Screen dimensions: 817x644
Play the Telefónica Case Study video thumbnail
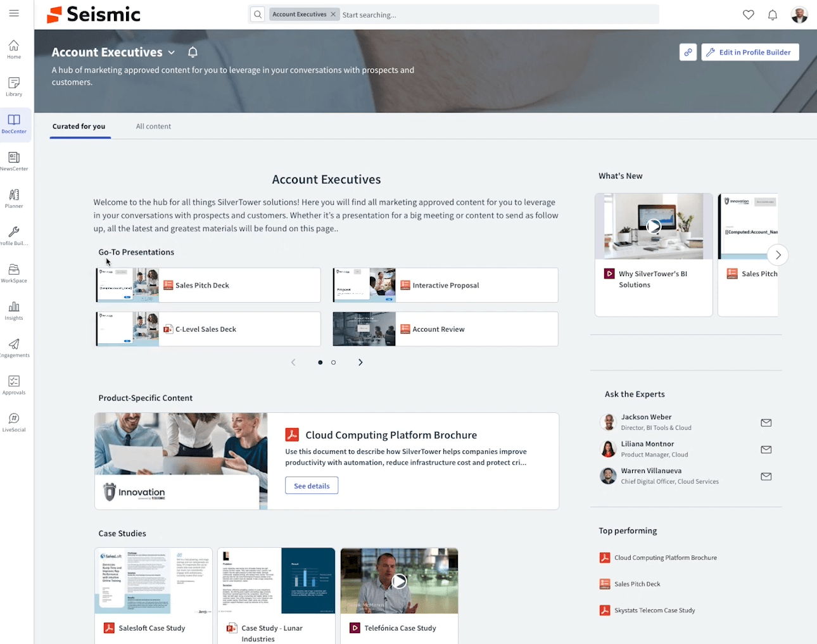click(399, 581)
